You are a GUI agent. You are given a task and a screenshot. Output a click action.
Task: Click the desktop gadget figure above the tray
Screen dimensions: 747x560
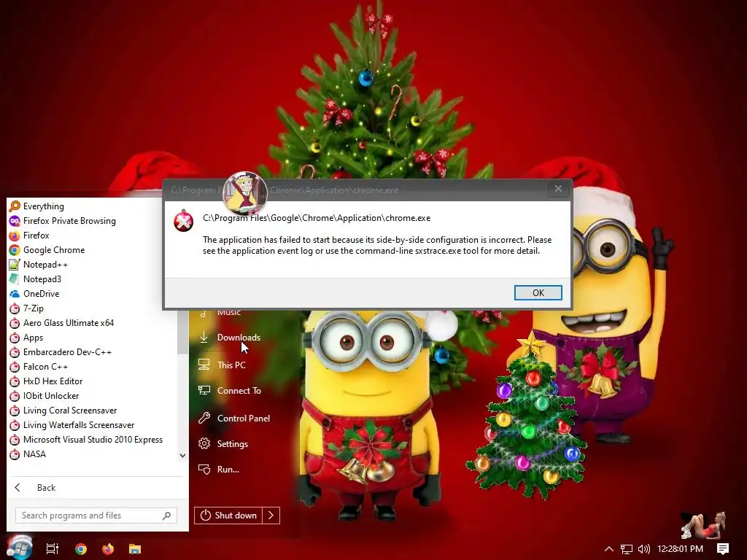(703, 525)
